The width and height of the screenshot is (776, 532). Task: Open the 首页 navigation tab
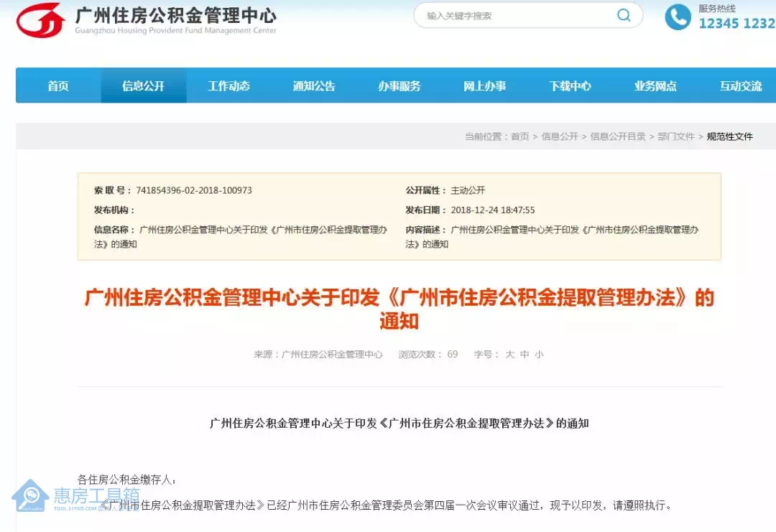[58, 86]
